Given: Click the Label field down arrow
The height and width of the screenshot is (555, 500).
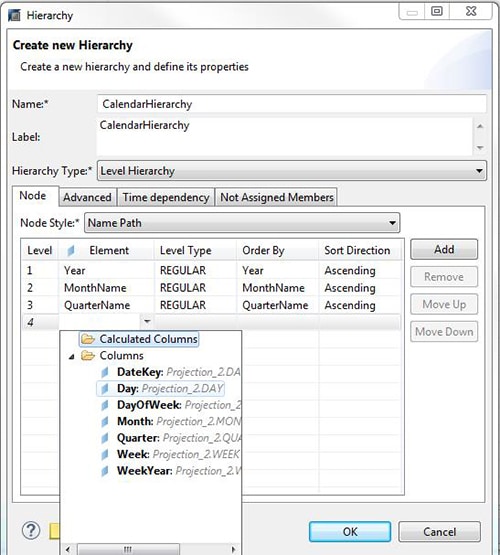Looking at the screenshot, I should click(480, 148).
